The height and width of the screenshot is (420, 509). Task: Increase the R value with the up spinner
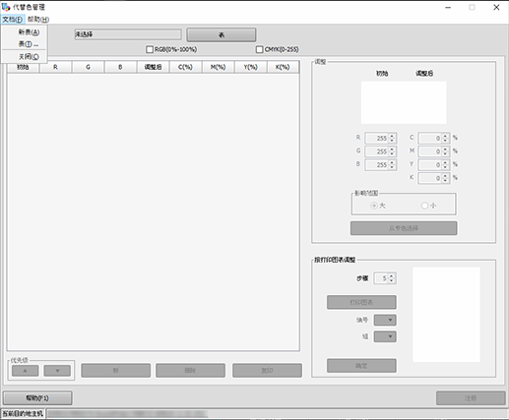(x=392, y=136)
